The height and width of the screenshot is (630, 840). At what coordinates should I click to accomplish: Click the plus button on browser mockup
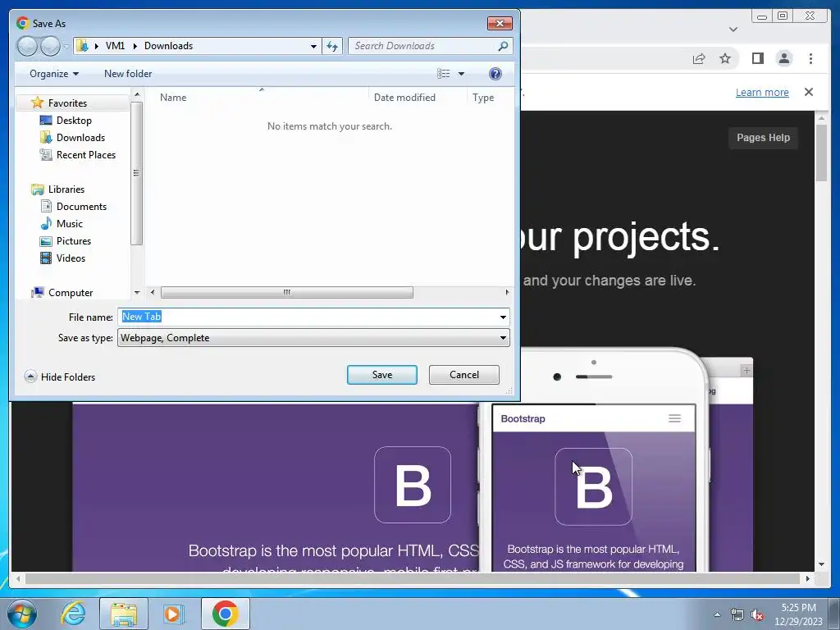(746, 371)
